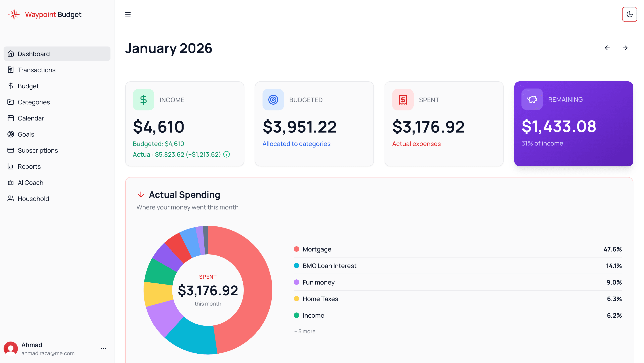Select the Mortgage color dot in the legend

tap(296, 249)
